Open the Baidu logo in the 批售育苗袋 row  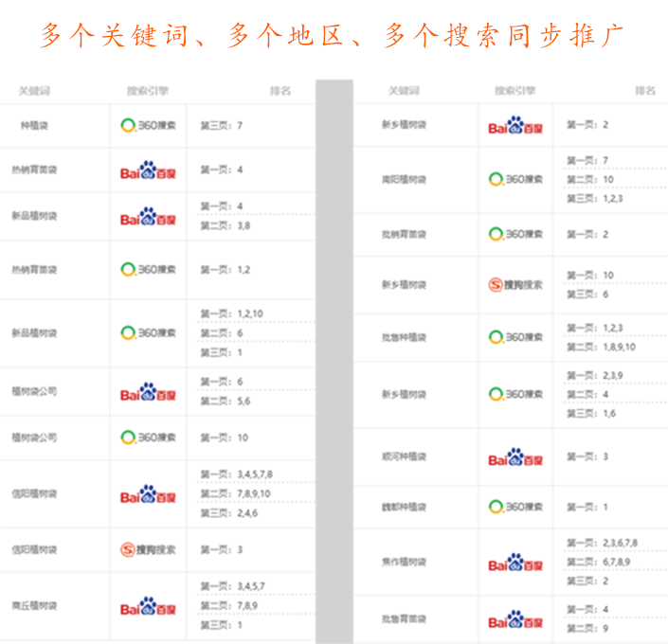515,619
